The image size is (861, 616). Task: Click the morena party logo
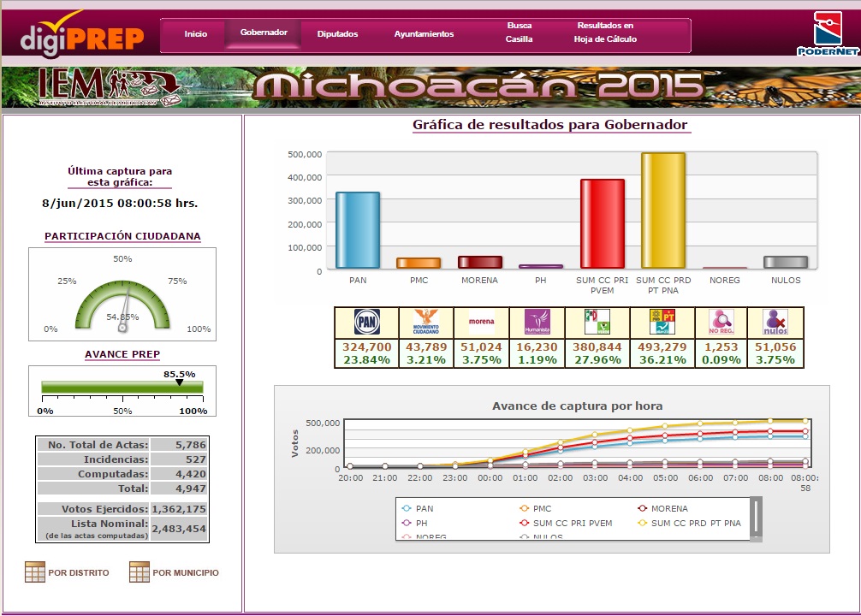point(481,322)
